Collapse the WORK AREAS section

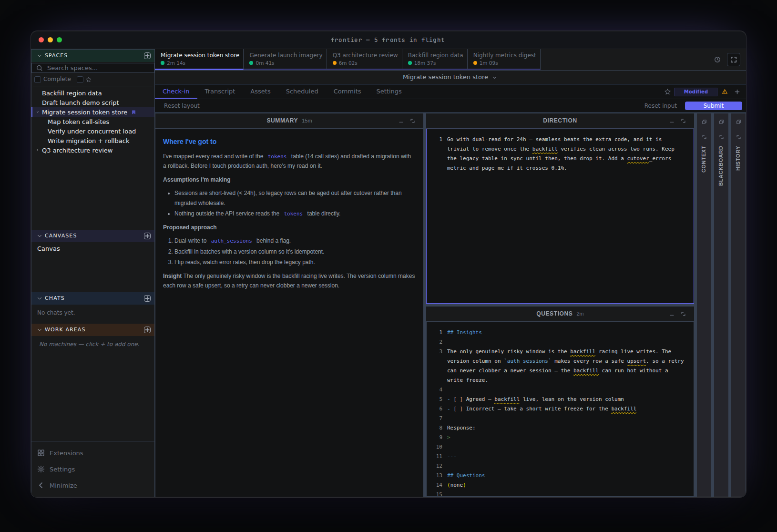(x=40, y=330)
